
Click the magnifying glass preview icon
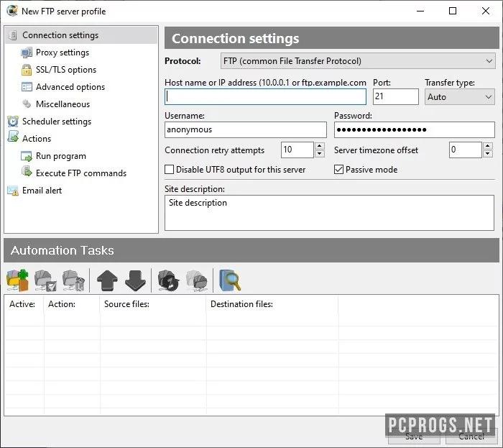click(x=230, y=280)
